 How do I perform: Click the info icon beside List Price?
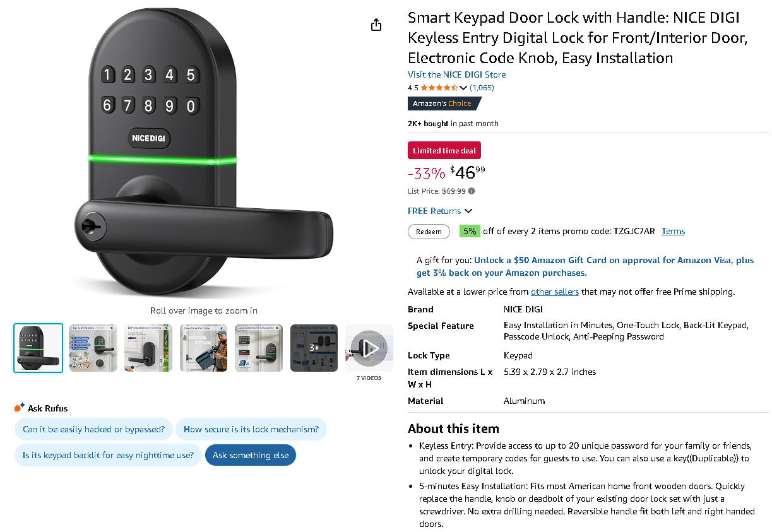(471, 191)
